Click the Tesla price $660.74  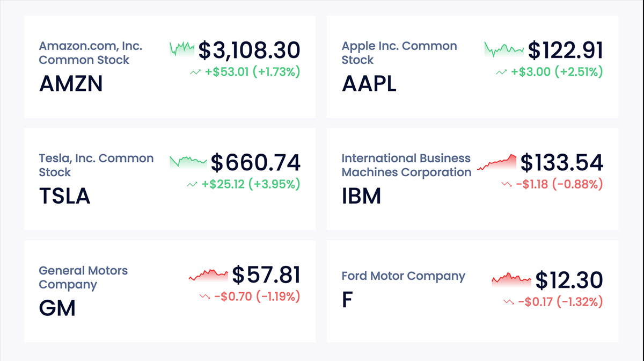[255, 163]
